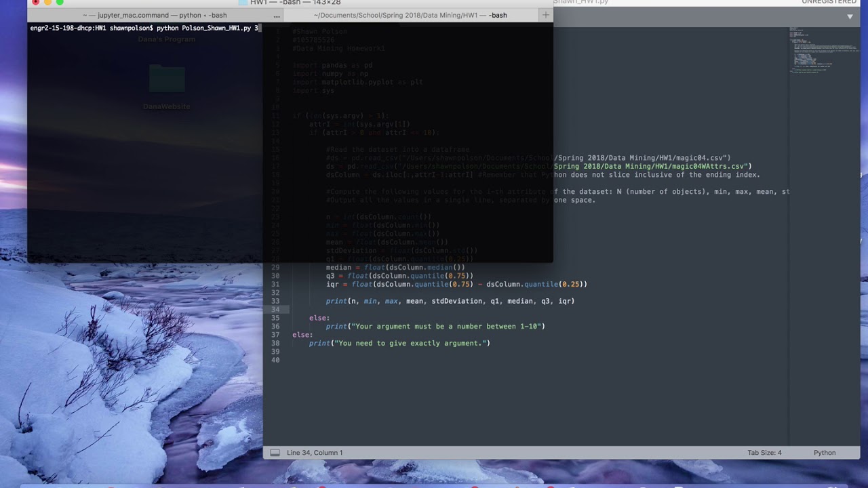Screen dimensions: 868x488
Task: Click the "You need to give exactly argument." string
Action: click(x=410, y=343)
